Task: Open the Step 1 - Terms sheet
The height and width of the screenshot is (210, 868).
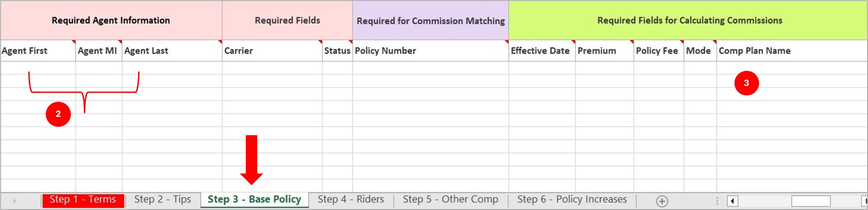Action: (82, 200)
